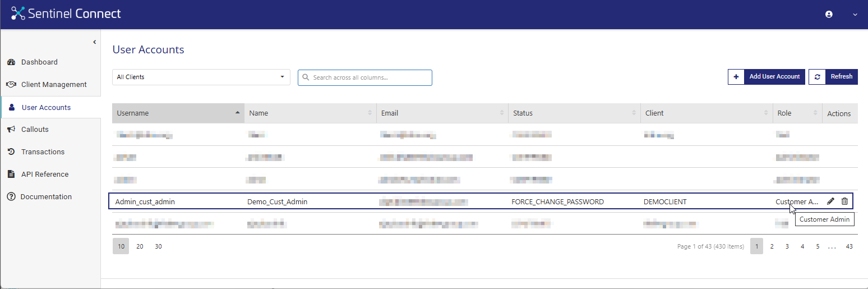Click the pencil edit icon for Admin_cust_admin
Image resolution: width=868 pixels, height=289 pixels.
(x=830, y=201)
